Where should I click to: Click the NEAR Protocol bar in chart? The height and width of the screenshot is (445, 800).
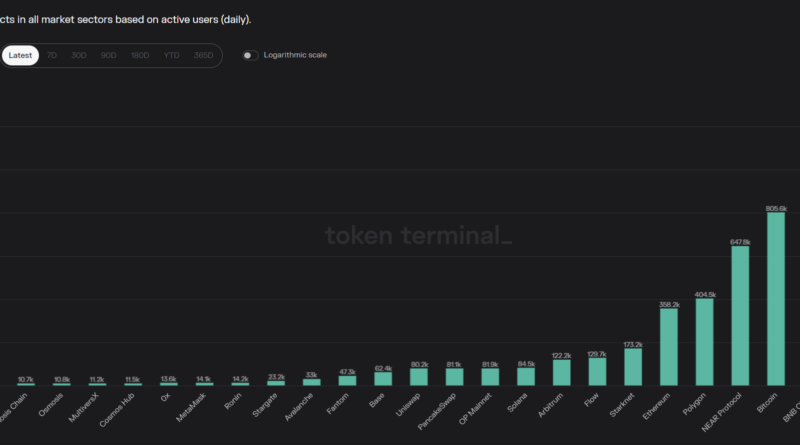coord(740,315)
